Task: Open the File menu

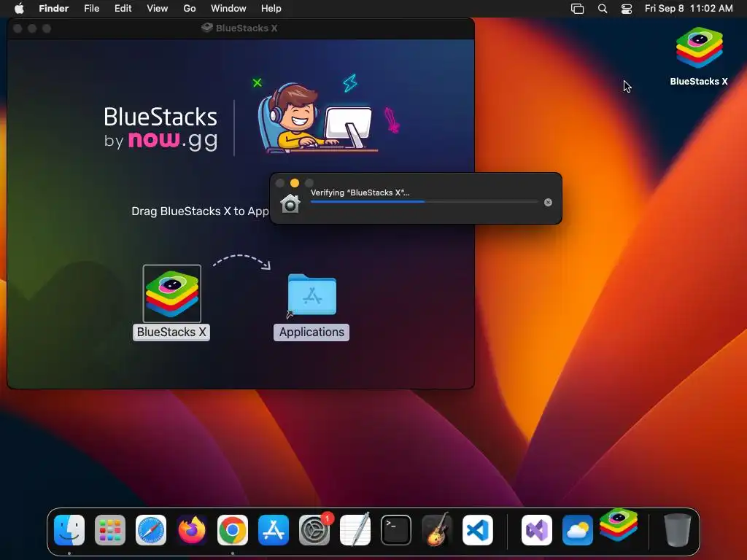Action: click(x=91, y=8)
